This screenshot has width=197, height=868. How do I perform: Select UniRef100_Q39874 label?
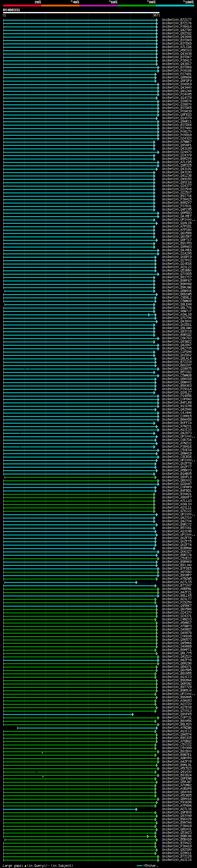(x=177, y=101)
